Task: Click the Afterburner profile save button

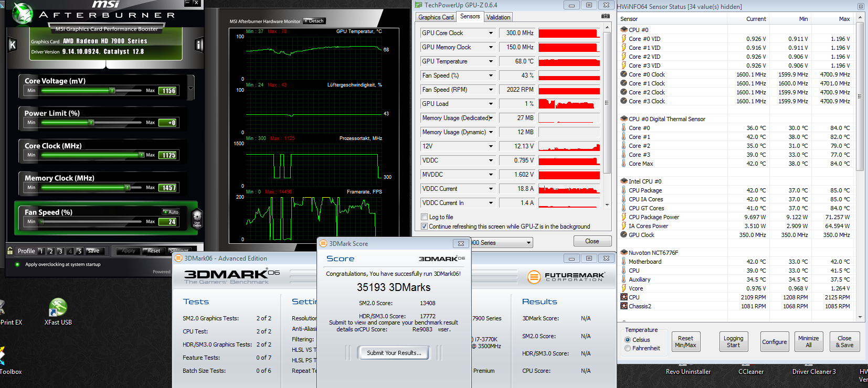Action: [93, 251]
